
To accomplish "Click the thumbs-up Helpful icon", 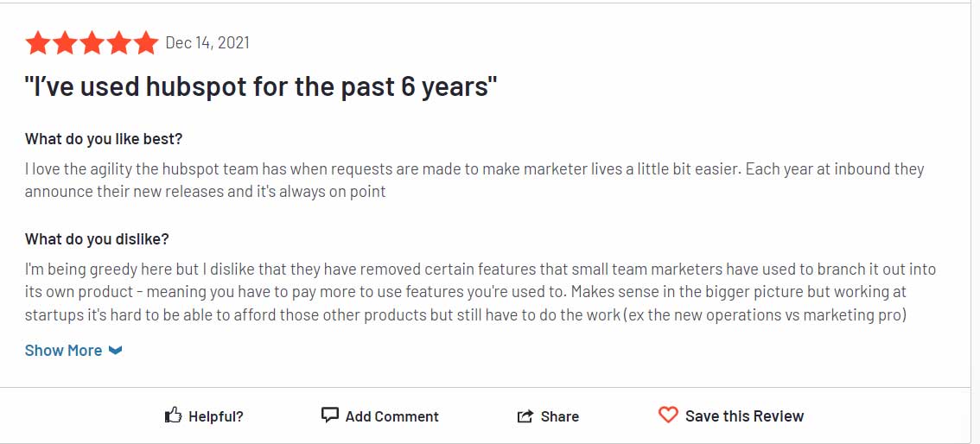I will (173, 415).
